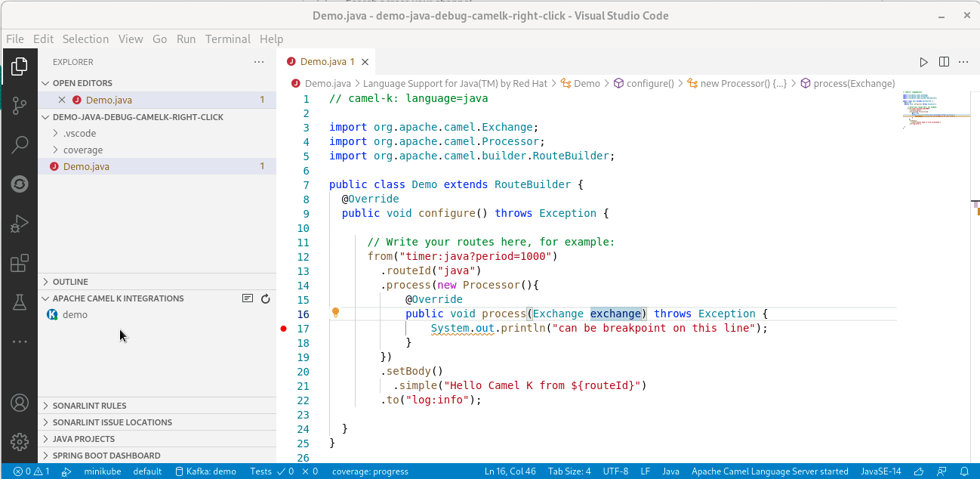This screenshot has width=980, height=479.
Task: Toggle the breakpoint on line 17
Action: (282, 328)
